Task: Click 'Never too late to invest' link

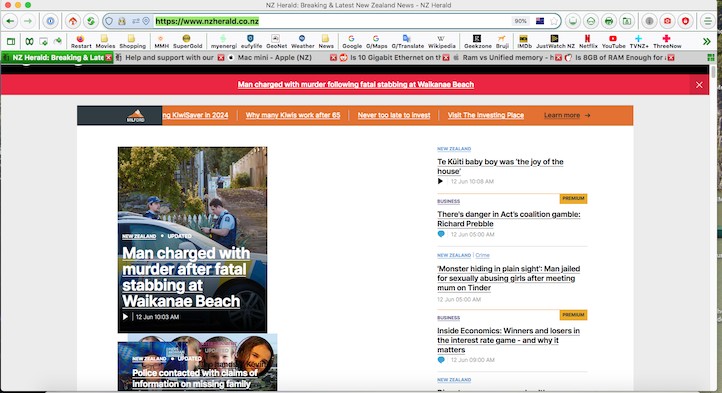Action: [394, 115]
